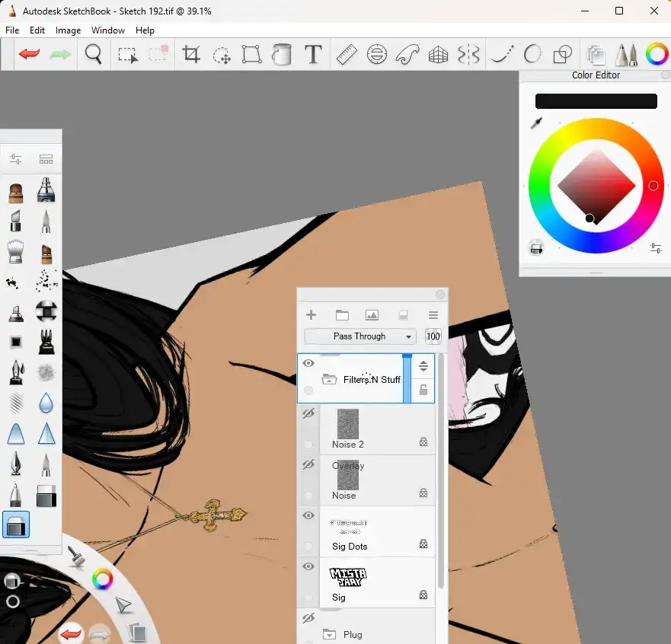This screenshot has width=671, height=644.
Task: Open the layer panel hamburger menu
Action: pyautogui.click(x=433, y=315)
